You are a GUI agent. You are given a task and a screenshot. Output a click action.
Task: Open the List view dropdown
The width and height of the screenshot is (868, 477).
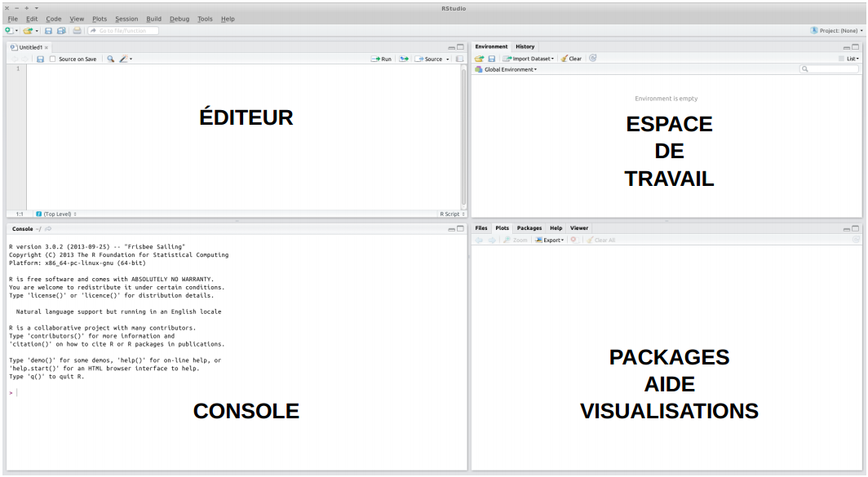tap(849, 59)
